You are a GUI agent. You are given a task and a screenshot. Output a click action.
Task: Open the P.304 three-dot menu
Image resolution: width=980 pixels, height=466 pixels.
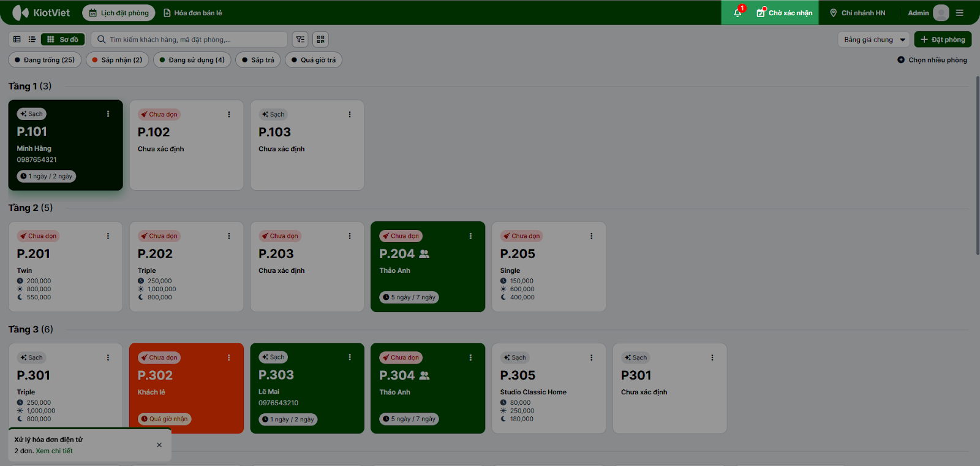(470, 357)
